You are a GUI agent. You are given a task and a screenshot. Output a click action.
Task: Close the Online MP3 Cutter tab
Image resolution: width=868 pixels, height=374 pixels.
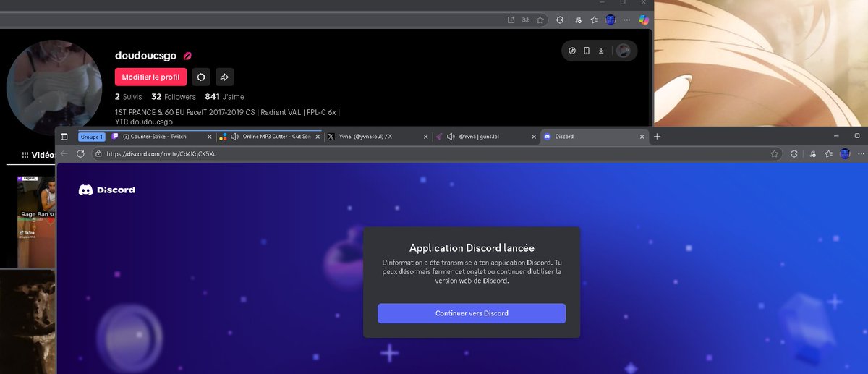pyautogui.click(x=316, y=136)
